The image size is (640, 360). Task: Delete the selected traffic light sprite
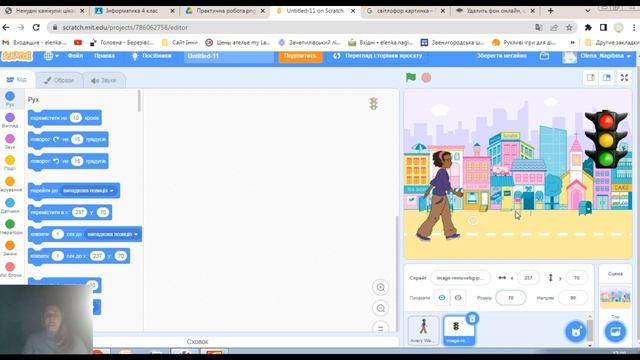(x=472, y=318)
